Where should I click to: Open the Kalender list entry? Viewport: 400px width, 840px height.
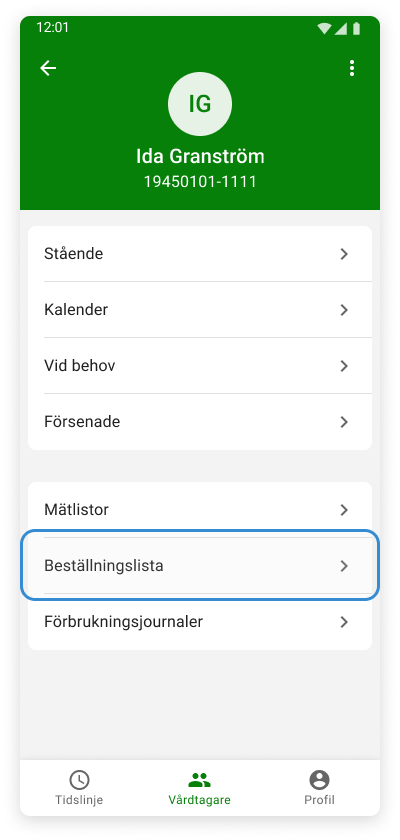tap(200, 310)
